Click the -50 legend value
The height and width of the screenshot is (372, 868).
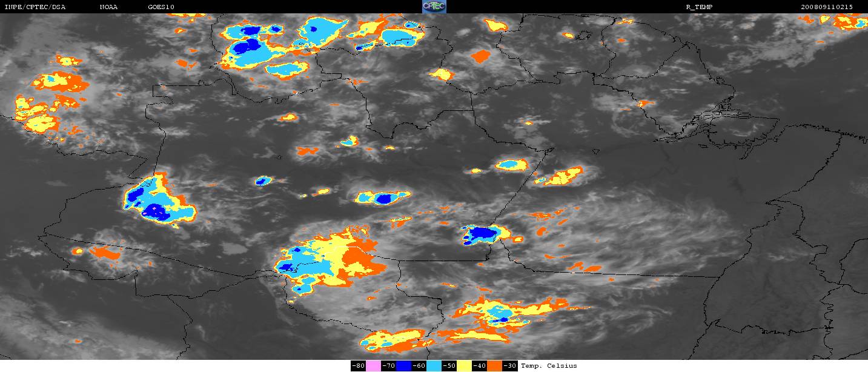coord(449,366)
